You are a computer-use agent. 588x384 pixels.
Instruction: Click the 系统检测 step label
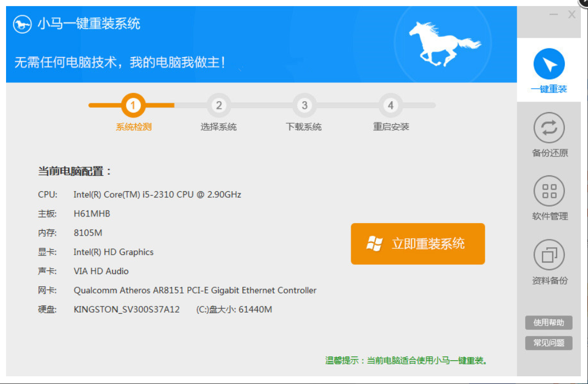click(x=134, y=127)
